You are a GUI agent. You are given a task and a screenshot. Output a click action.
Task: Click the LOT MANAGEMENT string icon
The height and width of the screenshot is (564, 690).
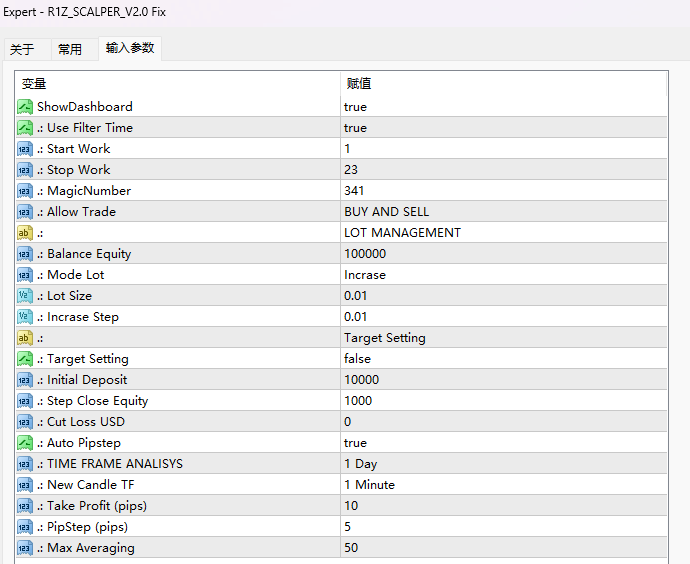pos(25,233)
